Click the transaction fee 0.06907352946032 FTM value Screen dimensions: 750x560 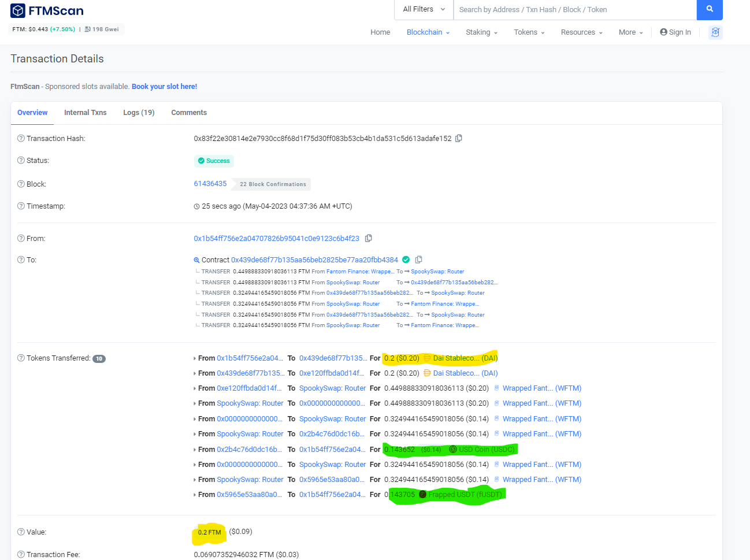tap(246, 554)
